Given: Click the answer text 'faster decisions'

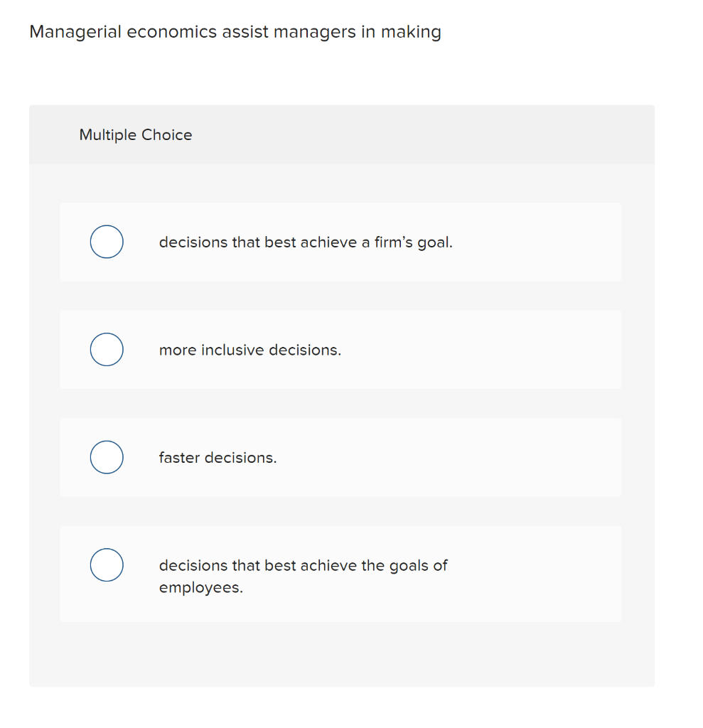Looking at the screenshot, I should tap(218, 457).
